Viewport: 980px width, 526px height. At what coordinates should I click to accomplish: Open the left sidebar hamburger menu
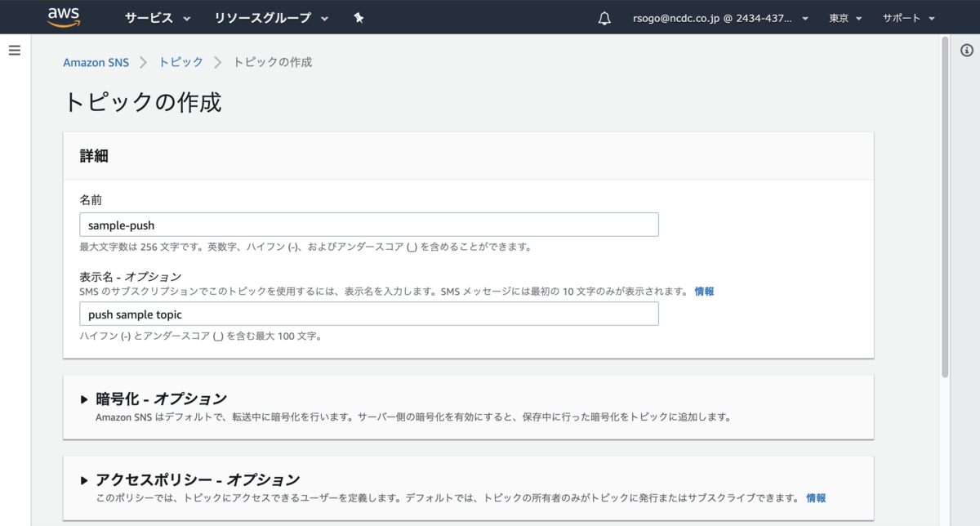[14, 50]
